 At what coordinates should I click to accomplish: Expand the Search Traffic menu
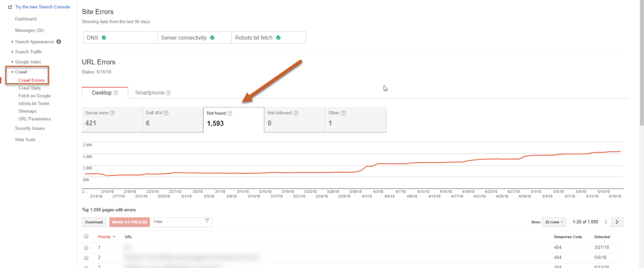(x=28, y=52)
